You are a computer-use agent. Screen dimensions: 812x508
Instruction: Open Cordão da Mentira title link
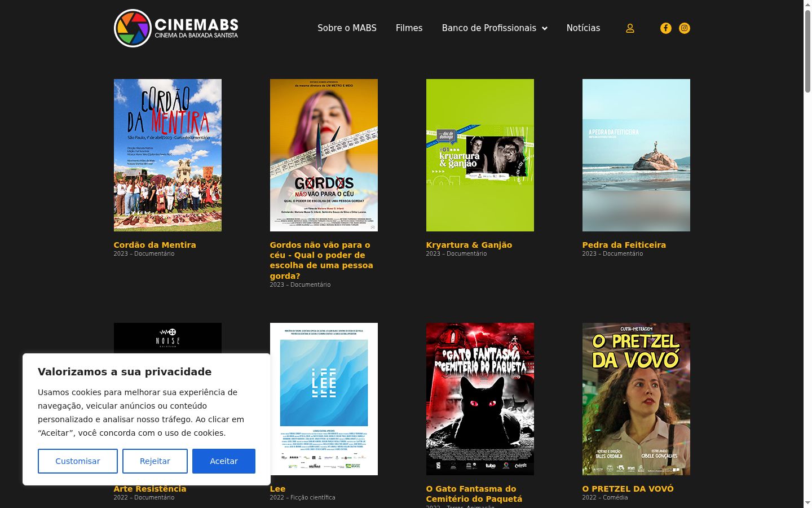155,245
